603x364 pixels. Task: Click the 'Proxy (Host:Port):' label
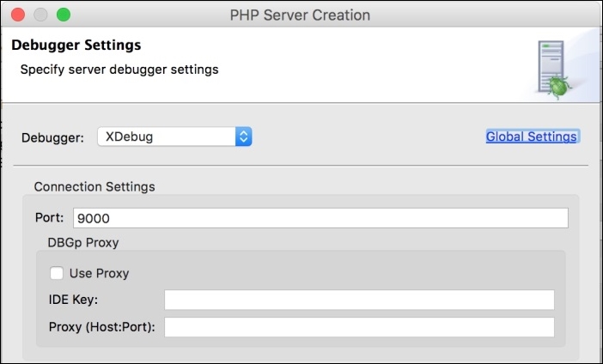point(102,327)
